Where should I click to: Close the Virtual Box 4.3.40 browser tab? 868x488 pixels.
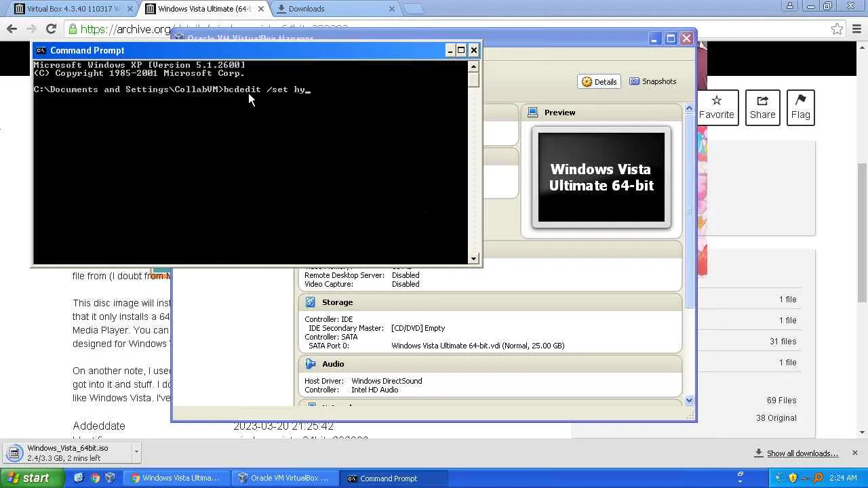click(x=129, y=9)
